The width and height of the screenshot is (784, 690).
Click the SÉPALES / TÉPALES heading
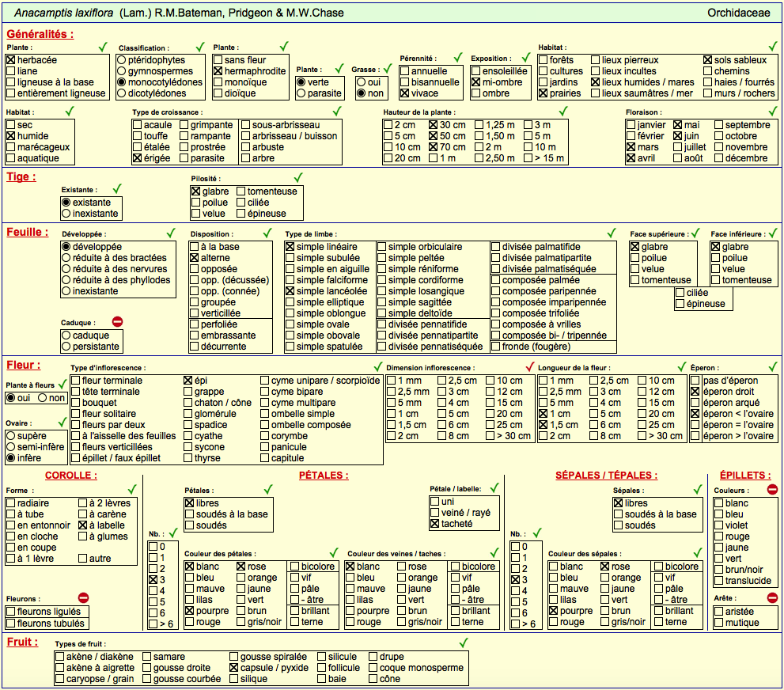pyautogui.click(x=607, y=476)
